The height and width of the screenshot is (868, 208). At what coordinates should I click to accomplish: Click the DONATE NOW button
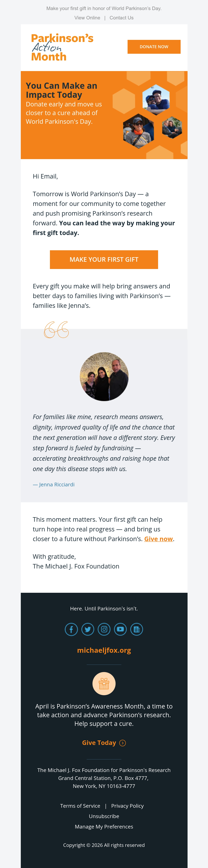[154, 47]
